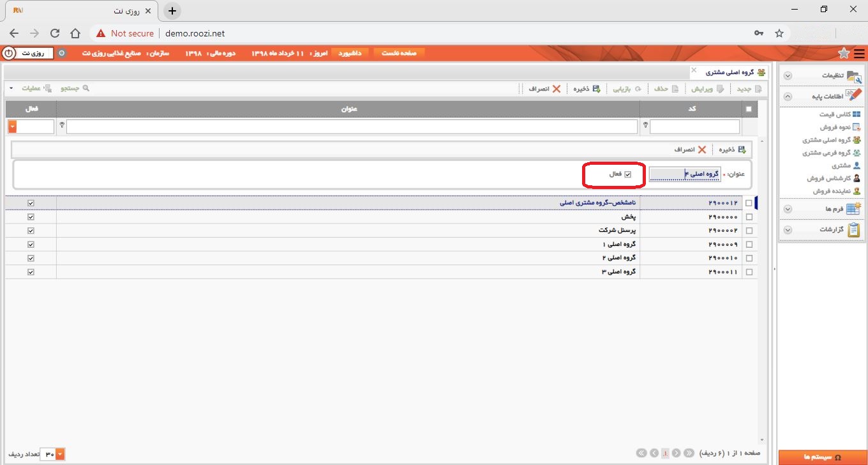Viewport: 868px width, 465px height.
Task: Click the saved passwords key icon
Action: coord(759,33)
